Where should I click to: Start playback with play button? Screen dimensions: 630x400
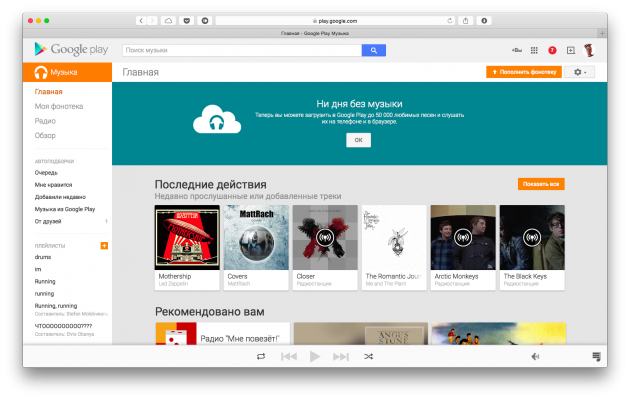315,356
